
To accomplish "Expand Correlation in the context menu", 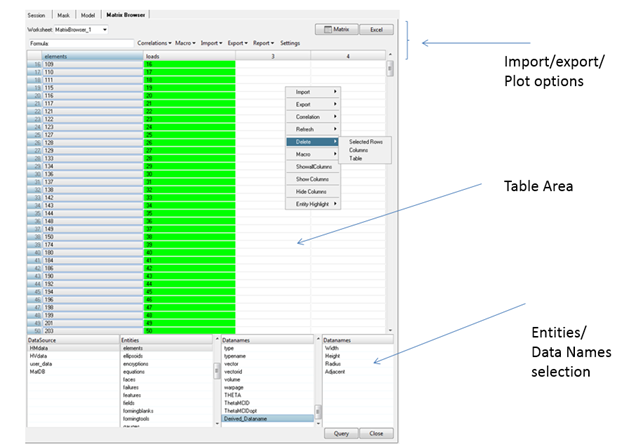I will 313,117.
